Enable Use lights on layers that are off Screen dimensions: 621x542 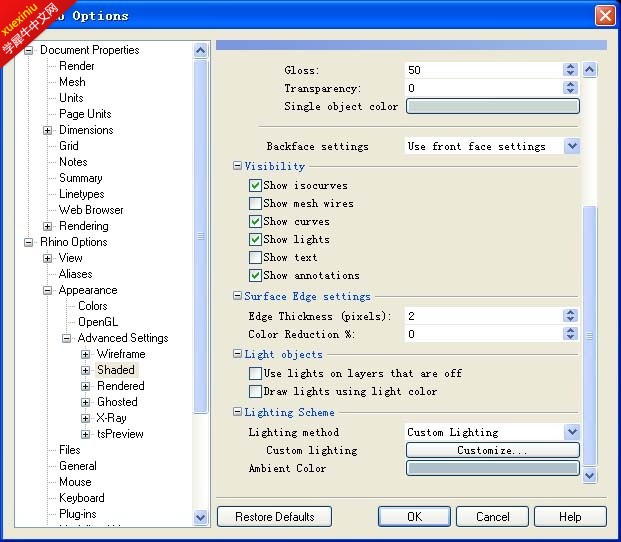coord(255,373)
